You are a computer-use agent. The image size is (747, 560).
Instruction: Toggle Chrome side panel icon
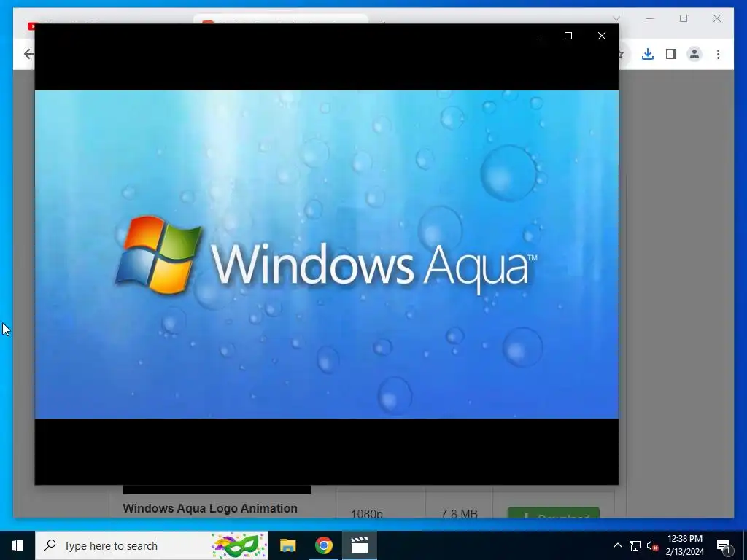tap(671, 54)
